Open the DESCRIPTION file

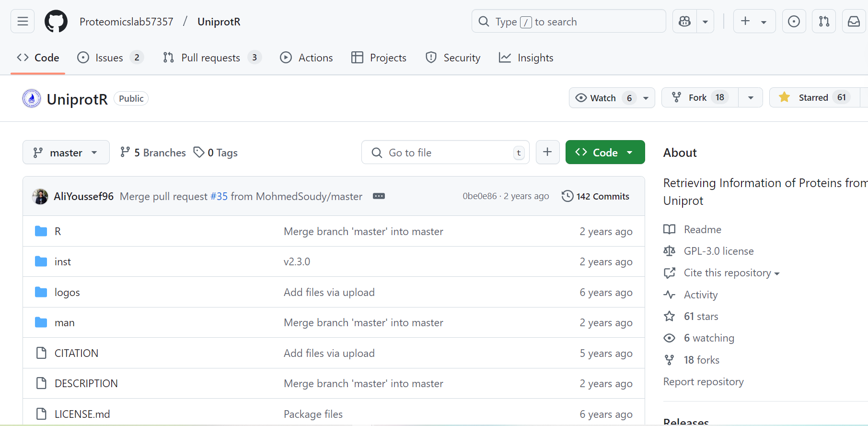pyautogui.click(x=86, y=384)
